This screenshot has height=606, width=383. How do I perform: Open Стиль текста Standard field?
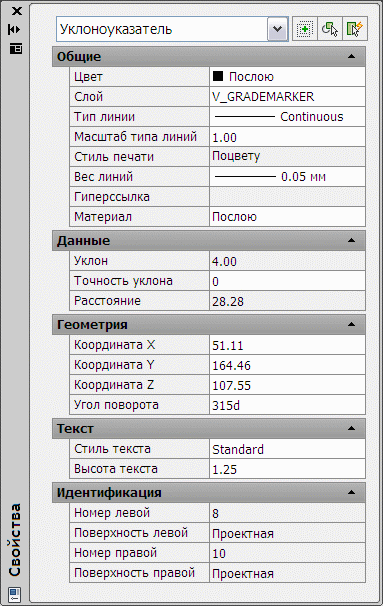(288, 449)
